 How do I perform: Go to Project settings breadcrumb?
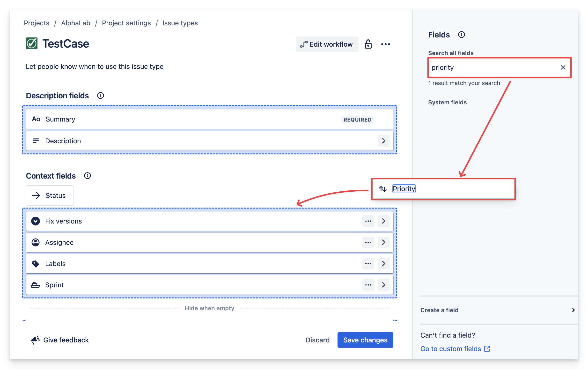[126, 23]
